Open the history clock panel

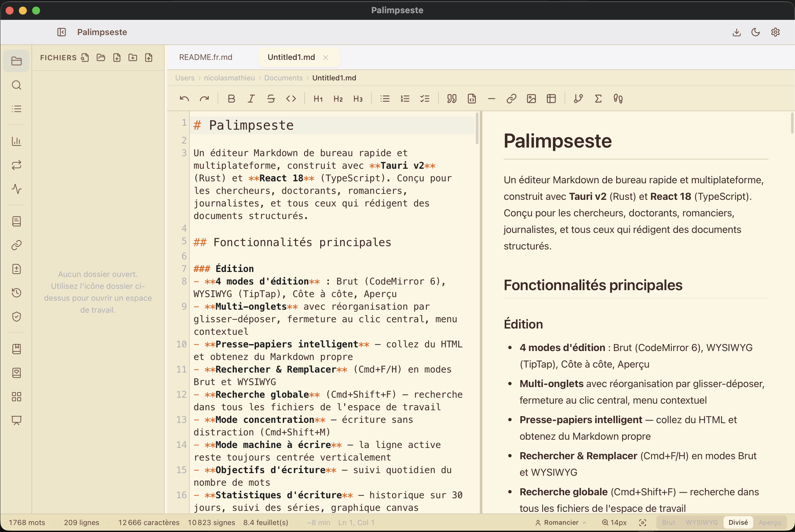(x=16, y=292)
